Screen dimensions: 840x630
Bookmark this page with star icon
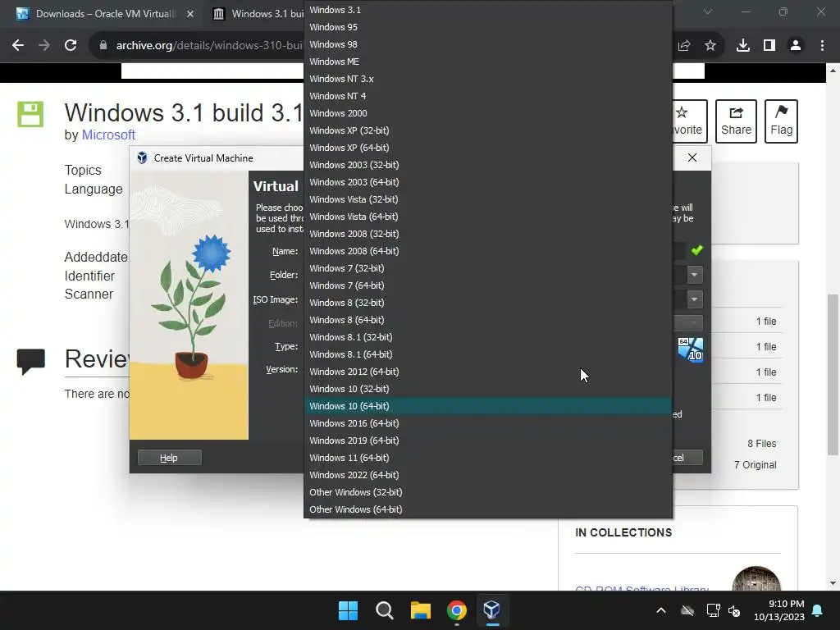[710, 46]
